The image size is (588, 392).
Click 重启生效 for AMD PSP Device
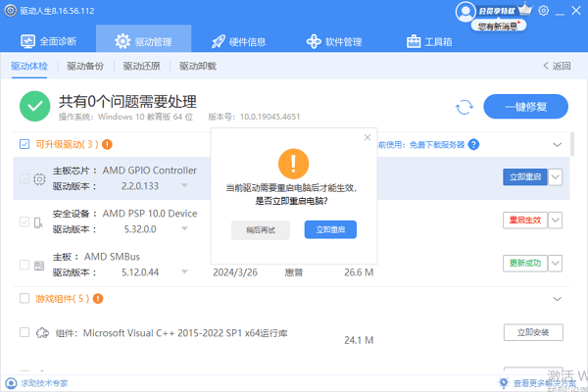pos(525,220)
